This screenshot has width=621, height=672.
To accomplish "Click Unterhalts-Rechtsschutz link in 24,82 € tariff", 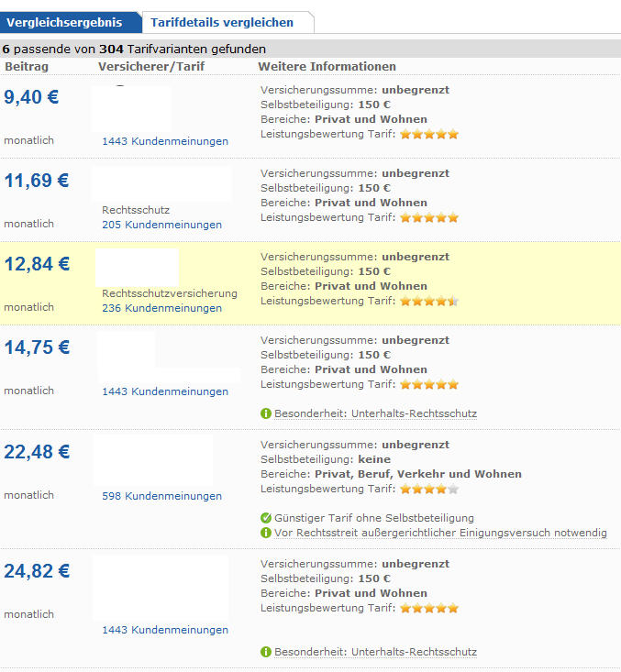I will pyautogui.click(x=414, y=652).
